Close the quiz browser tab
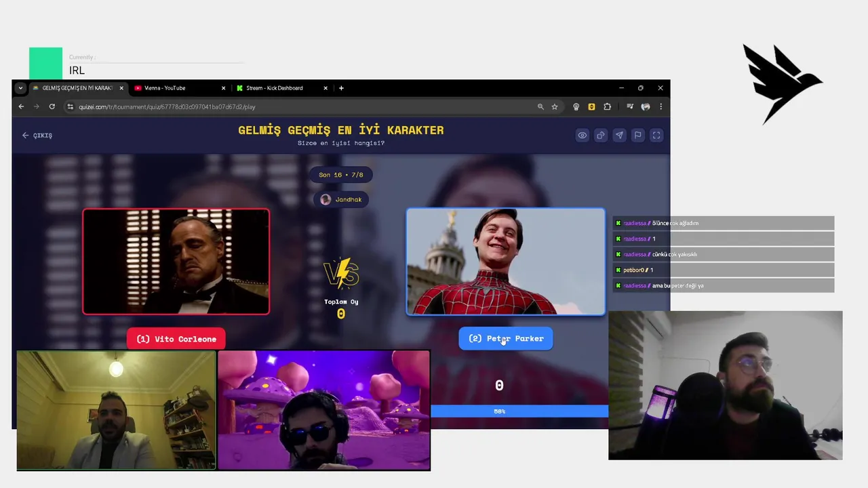 pyautogui.click(x=122, y=88)
